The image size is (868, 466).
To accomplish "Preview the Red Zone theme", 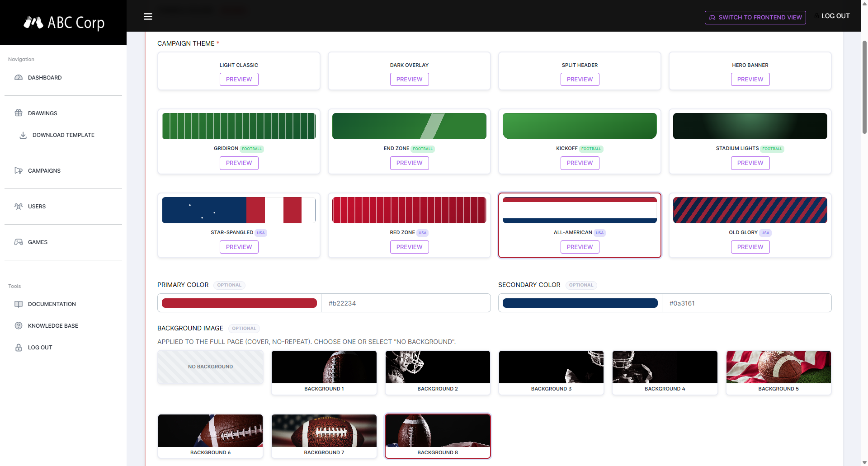I will (409, 247).
